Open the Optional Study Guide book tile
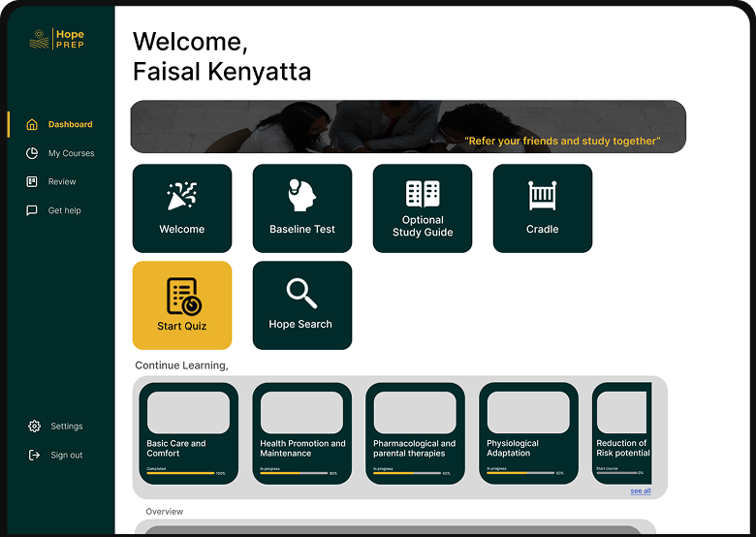 click(423, 207)
